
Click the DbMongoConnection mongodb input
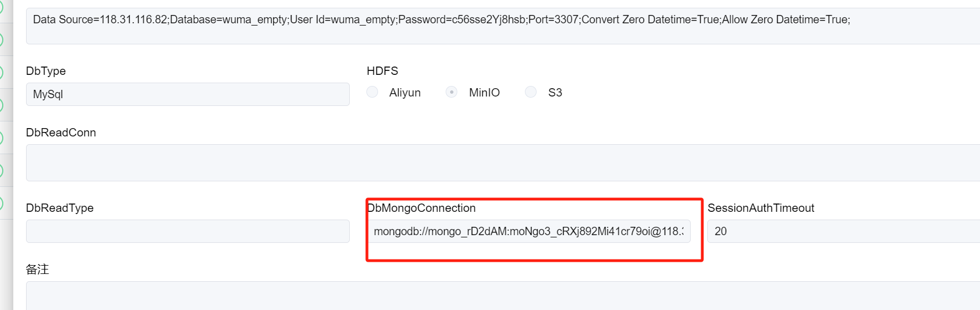(x=528, y=231)
